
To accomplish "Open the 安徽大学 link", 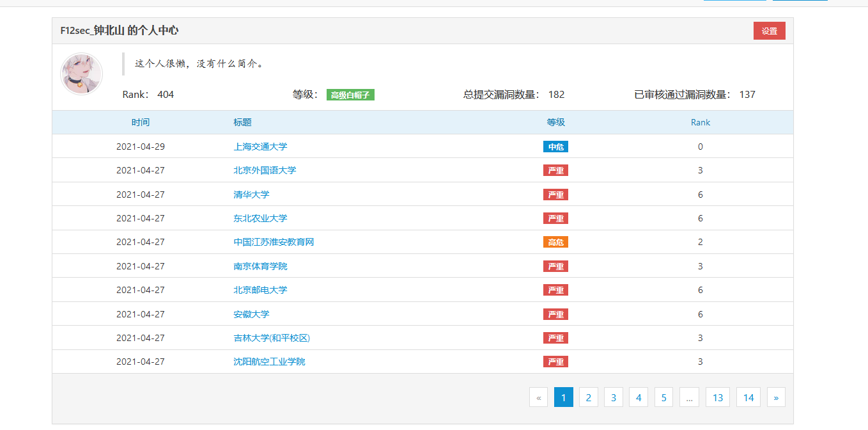I will coord(251,314).
